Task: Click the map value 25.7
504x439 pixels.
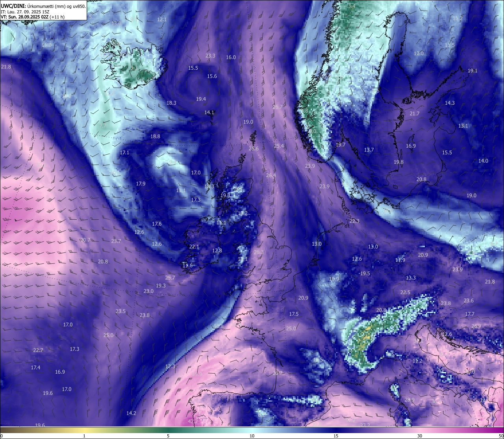Action: click(x=170, y=278)
